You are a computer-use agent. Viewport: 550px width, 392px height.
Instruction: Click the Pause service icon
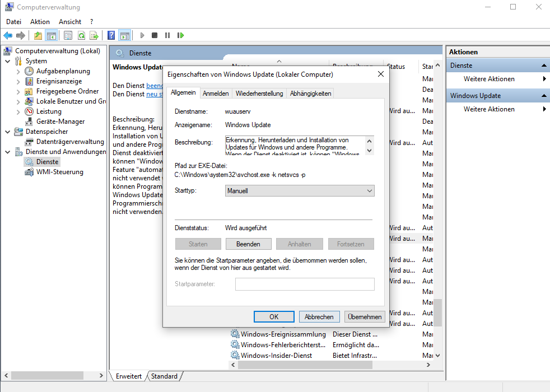(167, 35)
